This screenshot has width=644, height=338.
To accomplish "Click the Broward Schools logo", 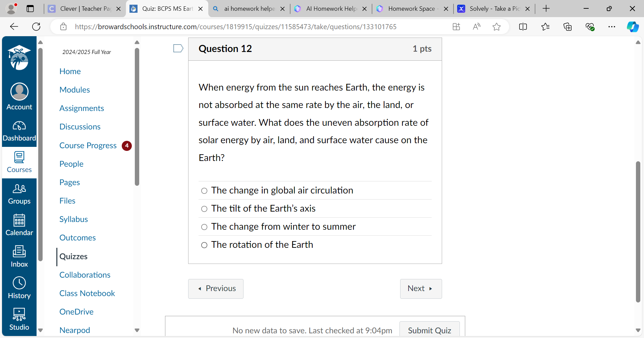I will pos(19,57).
